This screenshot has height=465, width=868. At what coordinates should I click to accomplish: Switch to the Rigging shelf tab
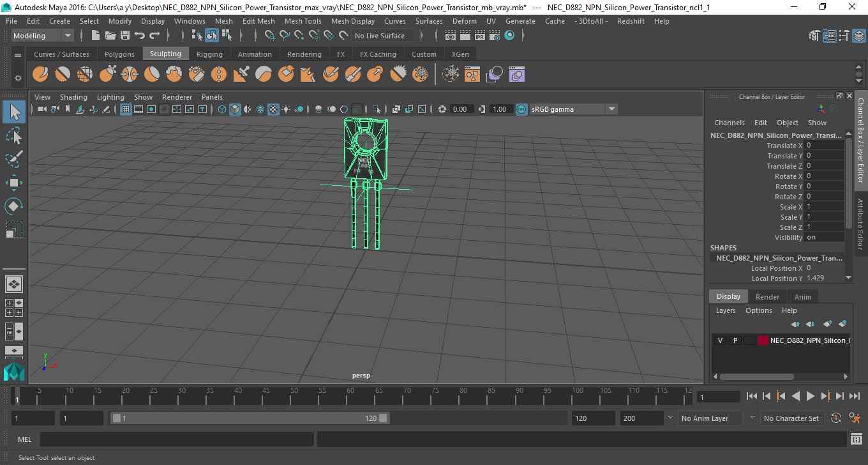[209, 54]
